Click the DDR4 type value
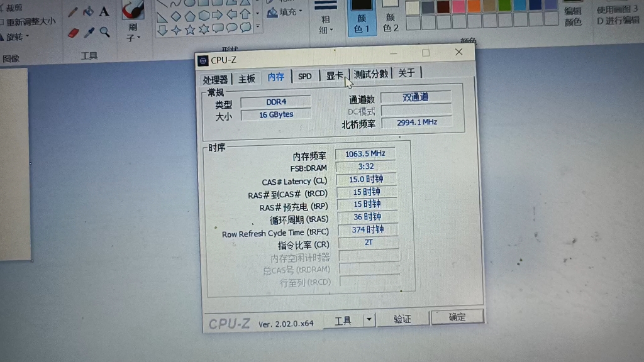The width and height of the screenshot is (644, 362). (276, 101)
